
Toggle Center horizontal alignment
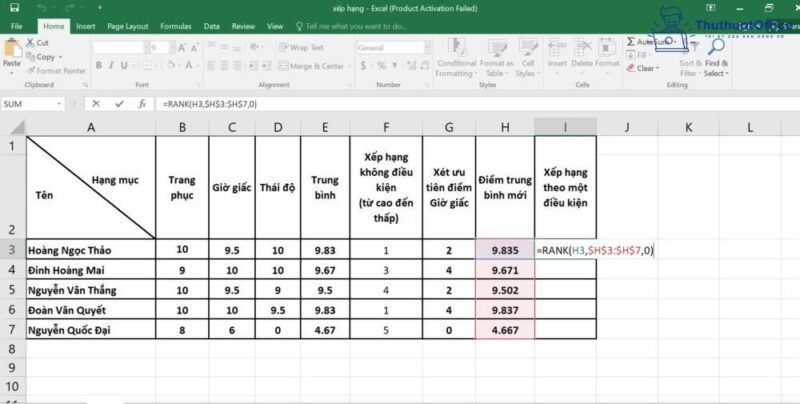(x=224, y=65)
